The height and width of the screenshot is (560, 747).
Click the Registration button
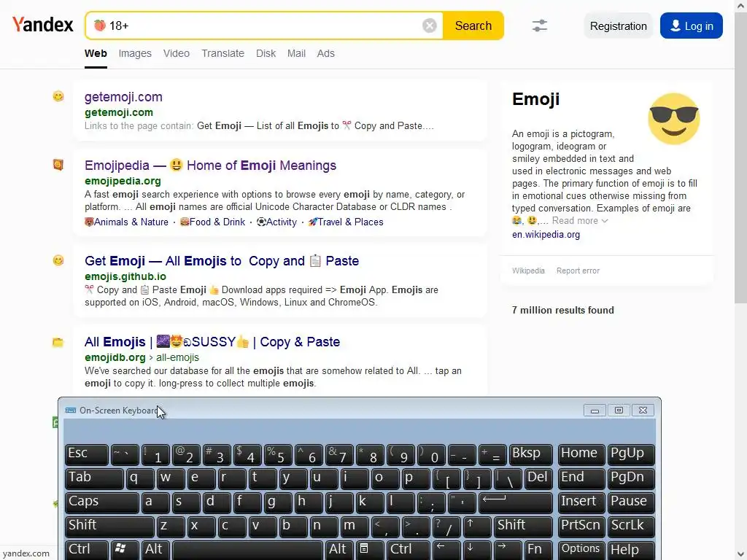(x=619, y=26)
